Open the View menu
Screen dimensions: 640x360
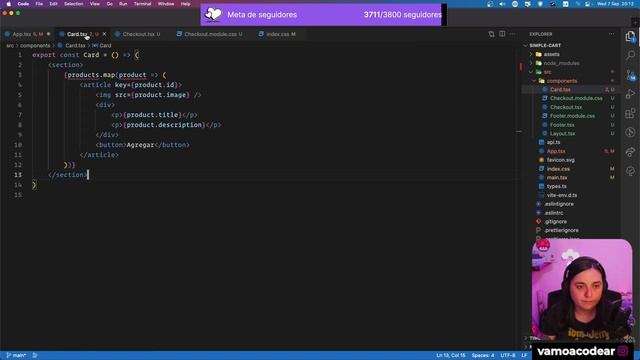pyautogui.click(x=95, y=4)
